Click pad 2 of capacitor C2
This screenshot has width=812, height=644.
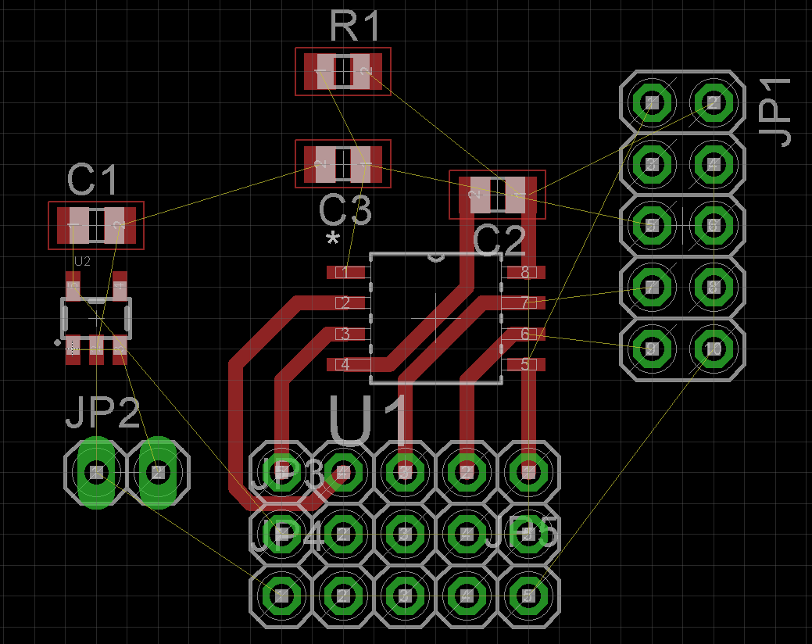click(x=474, y=195)
